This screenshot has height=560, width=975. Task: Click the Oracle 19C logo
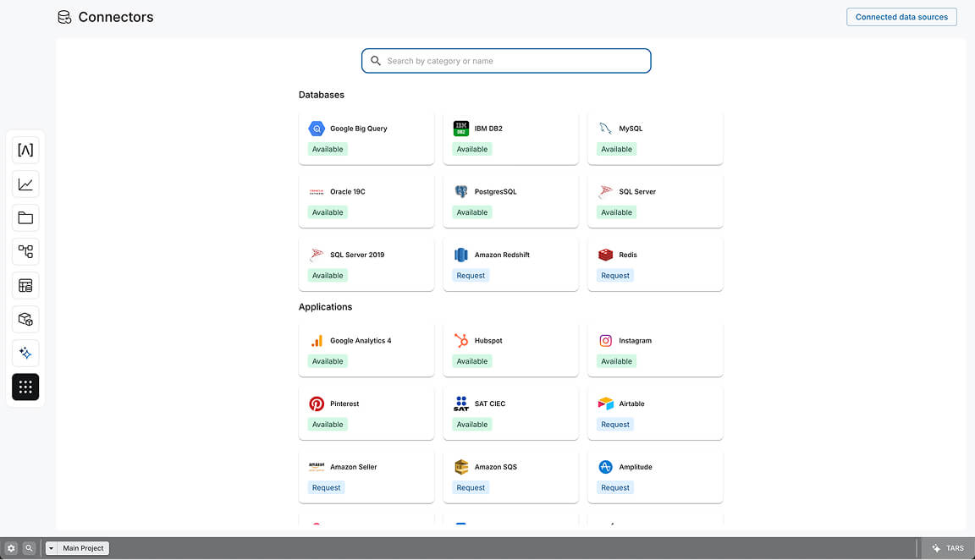[317, 191]
